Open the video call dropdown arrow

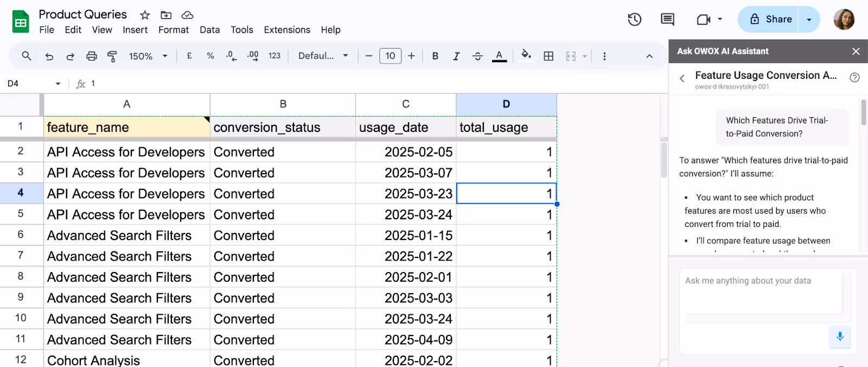click(720, 19)
